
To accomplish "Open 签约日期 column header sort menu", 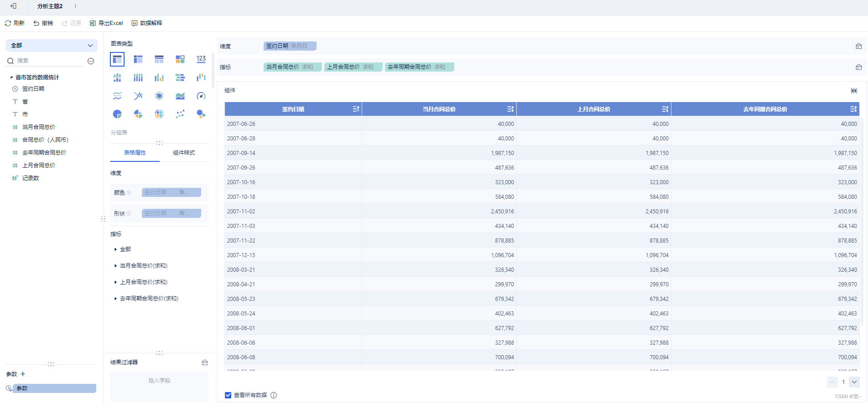I will (x=356, y=109).
